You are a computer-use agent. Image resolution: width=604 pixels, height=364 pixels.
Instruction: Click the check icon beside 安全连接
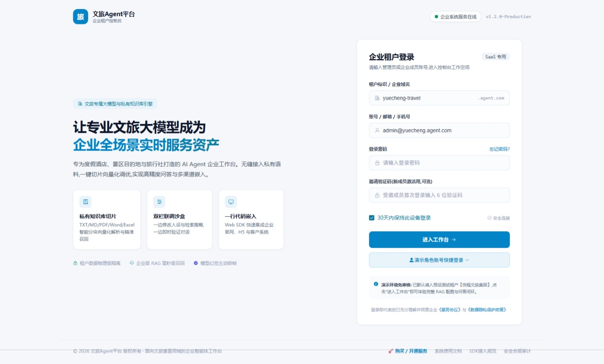point(489,218)
